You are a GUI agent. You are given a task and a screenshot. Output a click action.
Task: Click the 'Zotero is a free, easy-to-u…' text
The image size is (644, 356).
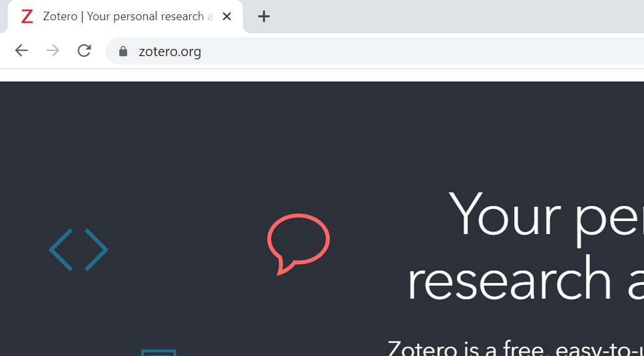tap(515, 348)
